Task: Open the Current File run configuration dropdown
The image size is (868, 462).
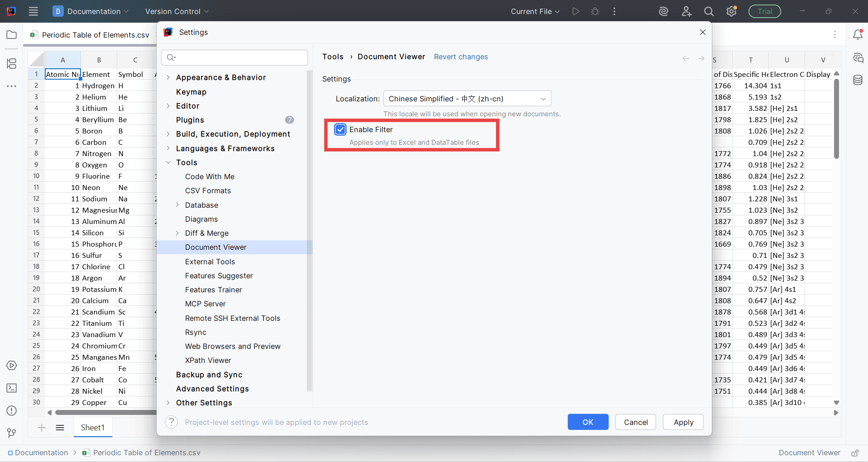Action: [x=535, y=11]
